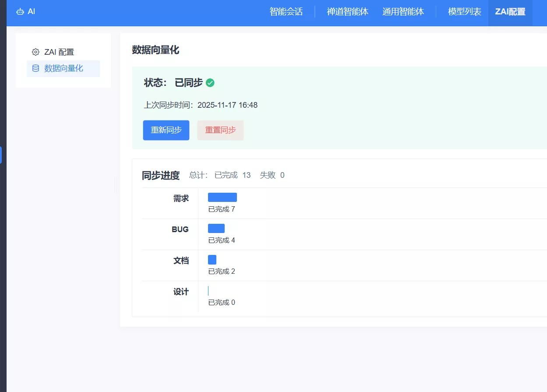This screenshot has width=547, height=392.
Task: Click the 需求 progress bar
Action: pyautogui.click(x=222, y=197)
